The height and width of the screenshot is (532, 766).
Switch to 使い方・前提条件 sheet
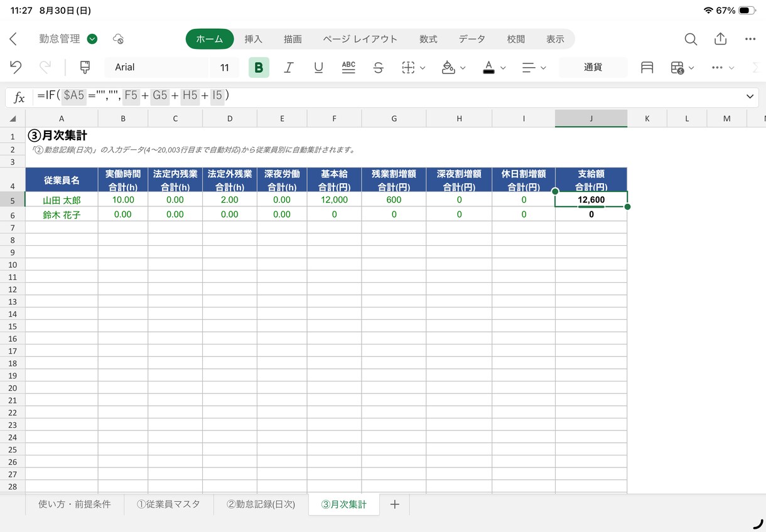tap(74, 504)
